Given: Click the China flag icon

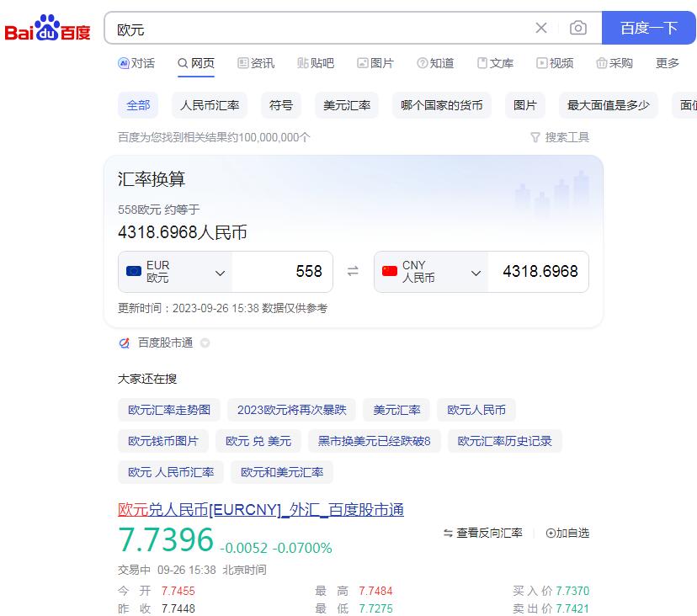Looking at the screenshot, I should click(x=390, y=271).
